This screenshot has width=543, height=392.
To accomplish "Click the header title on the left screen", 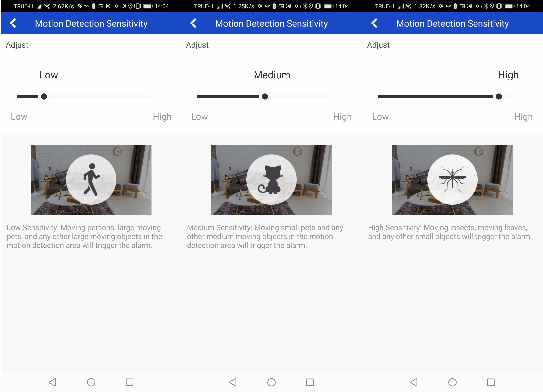I will click(x=91, y=23).
